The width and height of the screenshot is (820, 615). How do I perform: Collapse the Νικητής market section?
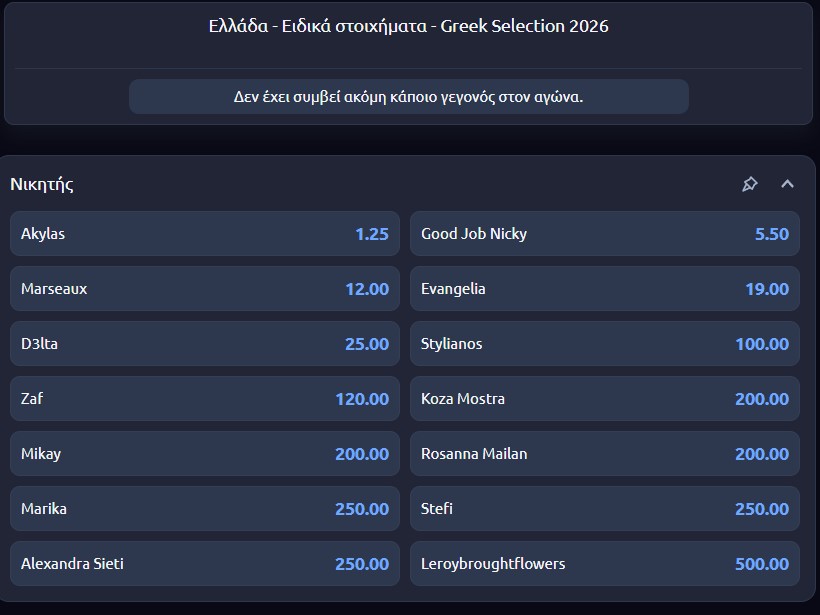tap(787, 184)
